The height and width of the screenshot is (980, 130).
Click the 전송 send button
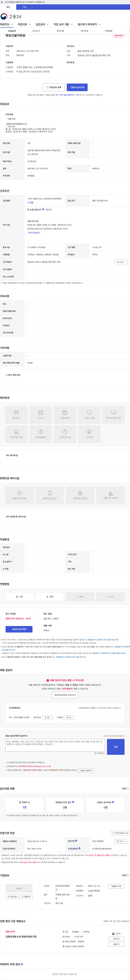pos(116,747)
